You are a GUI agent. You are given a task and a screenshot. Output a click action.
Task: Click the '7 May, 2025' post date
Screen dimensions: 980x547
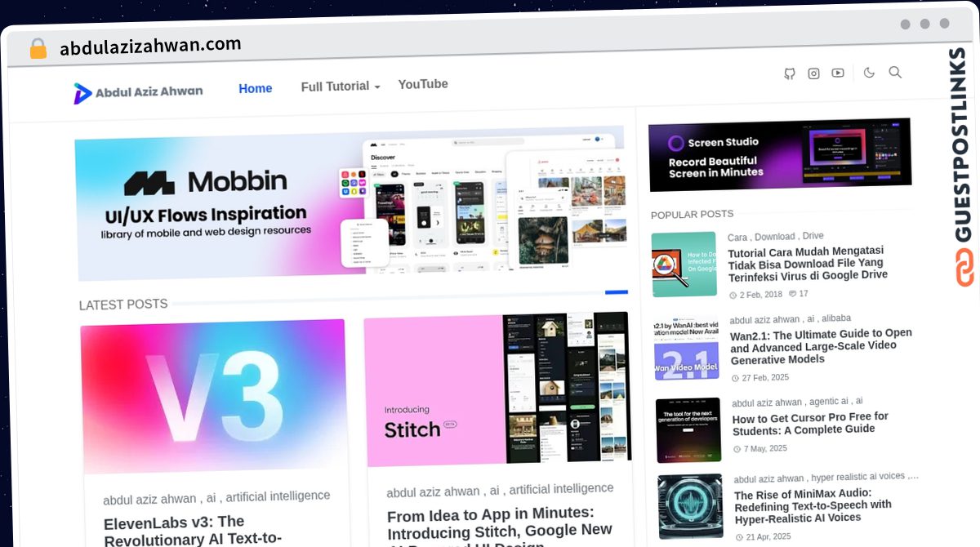tap(760, 449)
